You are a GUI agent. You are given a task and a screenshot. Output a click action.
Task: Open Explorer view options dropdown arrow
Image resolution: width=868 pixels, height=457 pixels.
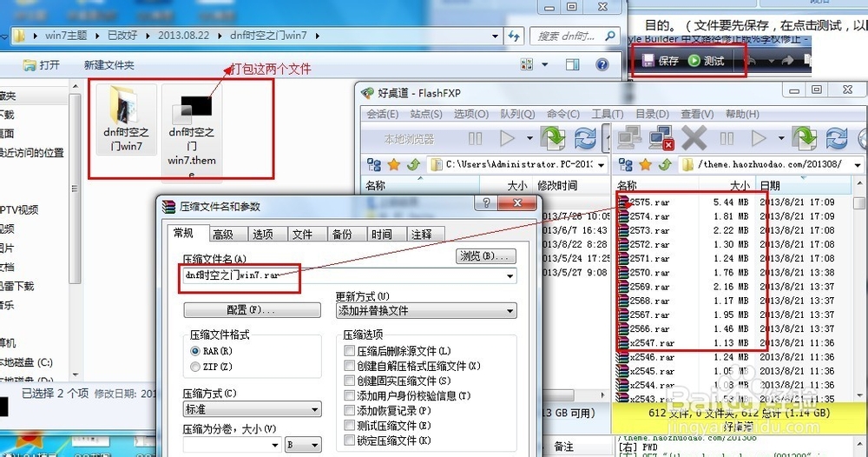coord(545,65)
